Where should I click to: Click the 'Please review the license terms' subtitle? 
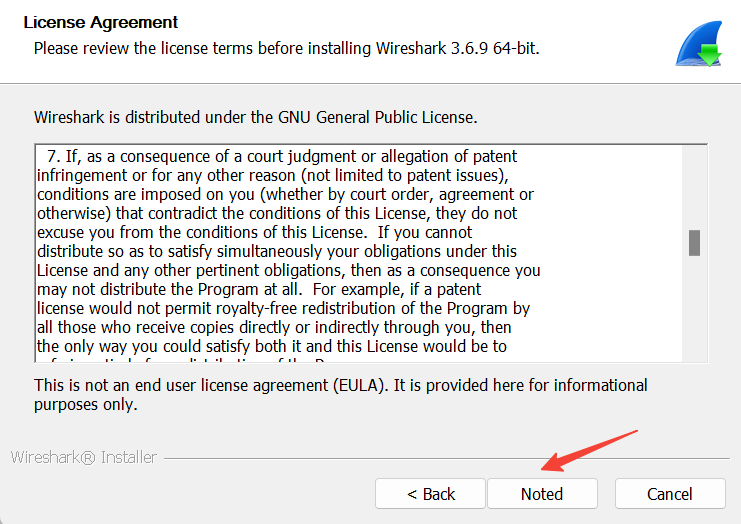tap(286, 48)
